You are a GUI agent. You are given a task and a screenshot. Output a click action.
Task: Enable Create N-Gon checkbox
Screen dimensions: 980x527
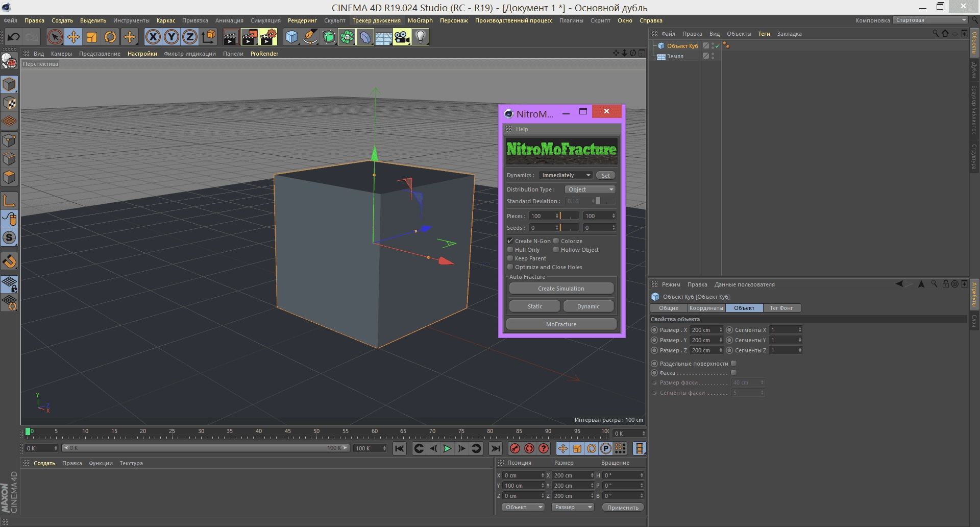click(x=510, y=241)
